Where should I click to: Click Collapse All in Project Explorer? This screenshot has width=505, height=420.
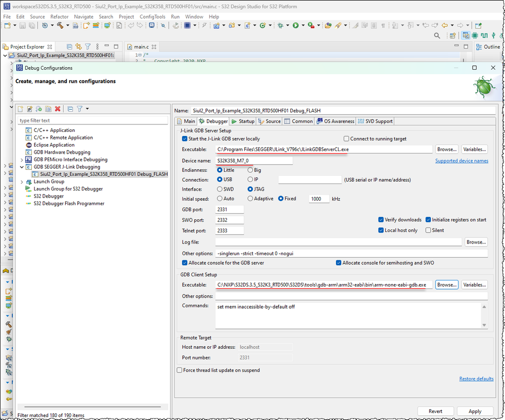tap(69, 46)
